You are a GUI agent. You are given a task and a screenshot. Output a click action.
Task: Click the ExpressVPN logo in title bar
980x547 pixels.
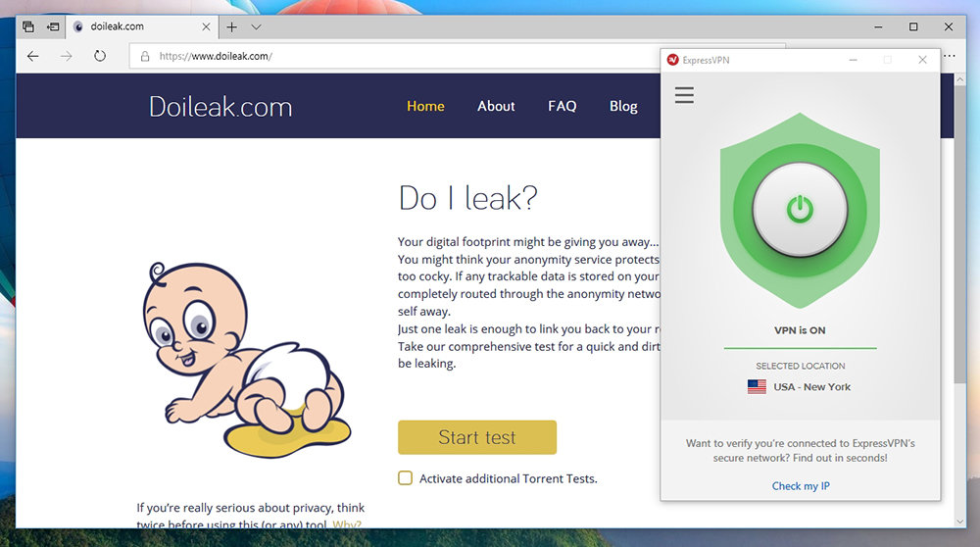tap(673, 60)
